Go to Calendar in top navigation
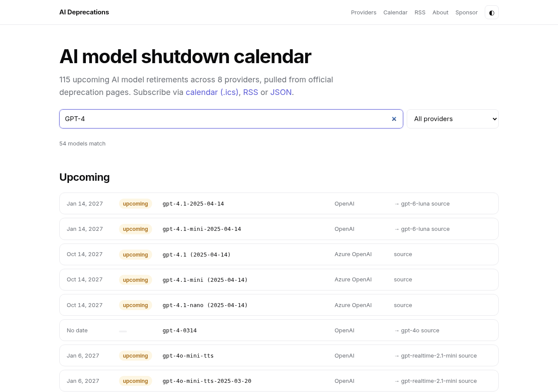Image resolution: width=558 pixels, height=392 pixels. tap(395, 12)
